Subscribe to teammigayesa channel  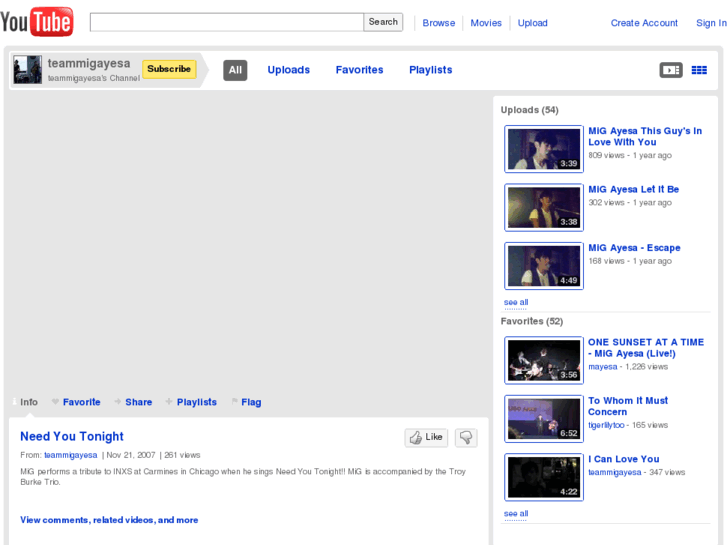click(169, 69)
